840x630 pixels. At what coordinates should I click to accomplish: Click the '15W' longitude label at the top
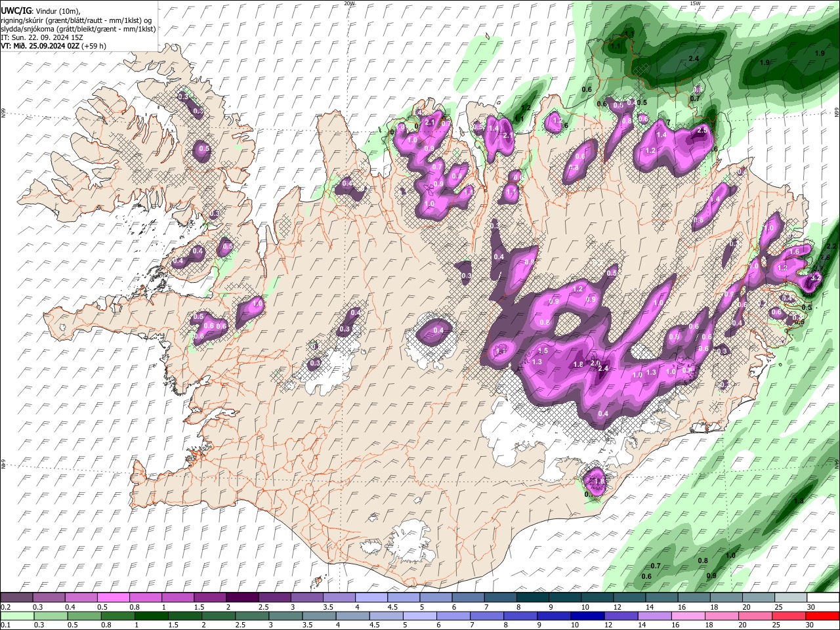coord(695,3)
